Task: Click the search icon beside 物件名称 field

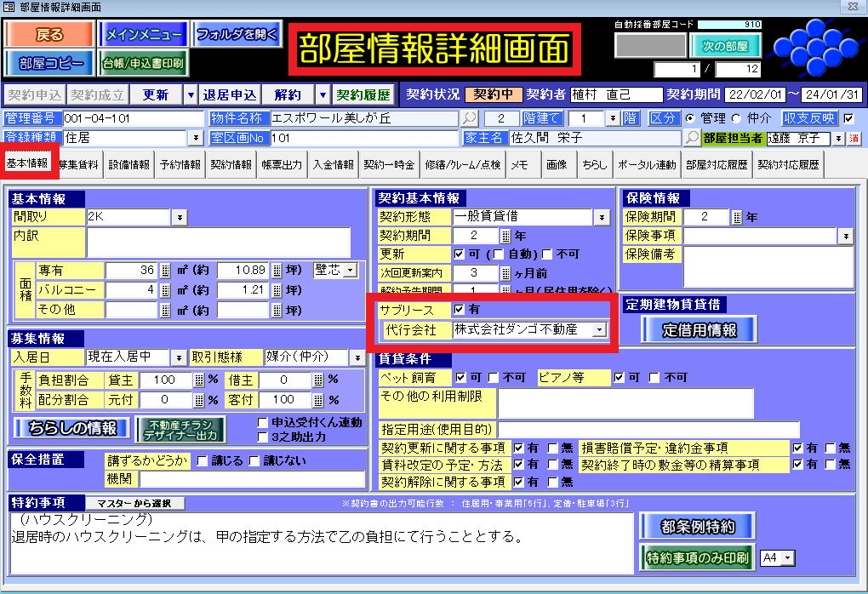Action: tap(470, 118)
